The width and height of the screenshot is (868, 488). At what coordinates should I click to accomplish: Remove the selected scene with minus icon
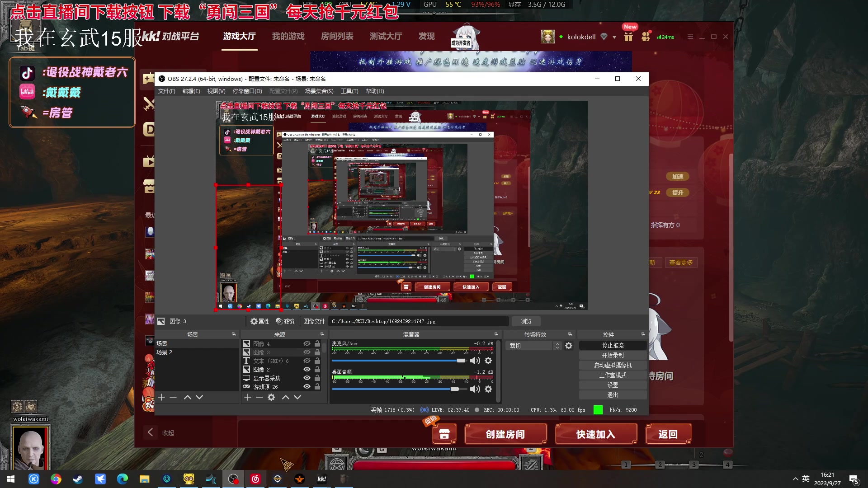pyautogui.click(x=173, y=397)
